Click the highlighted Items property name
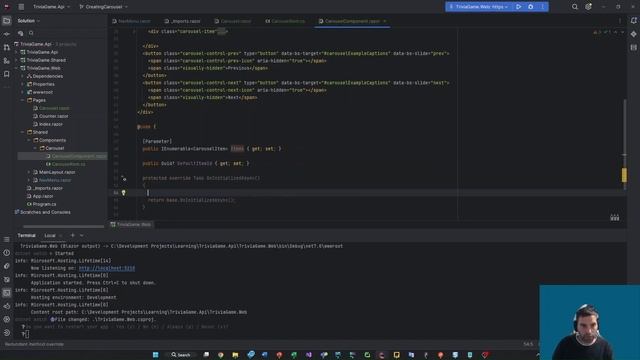The width and height of the screenshot is (640, 360). click(237, 149)
